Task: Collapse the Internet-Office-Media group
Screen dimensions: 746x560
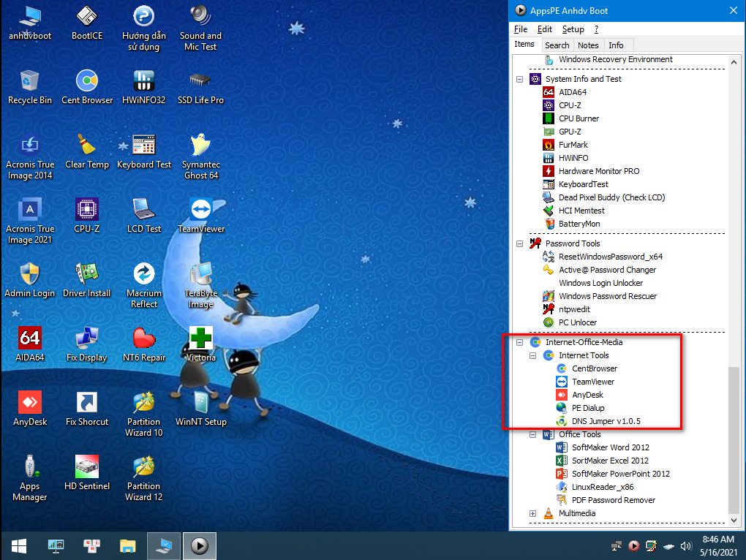Action: click(519, 342)
